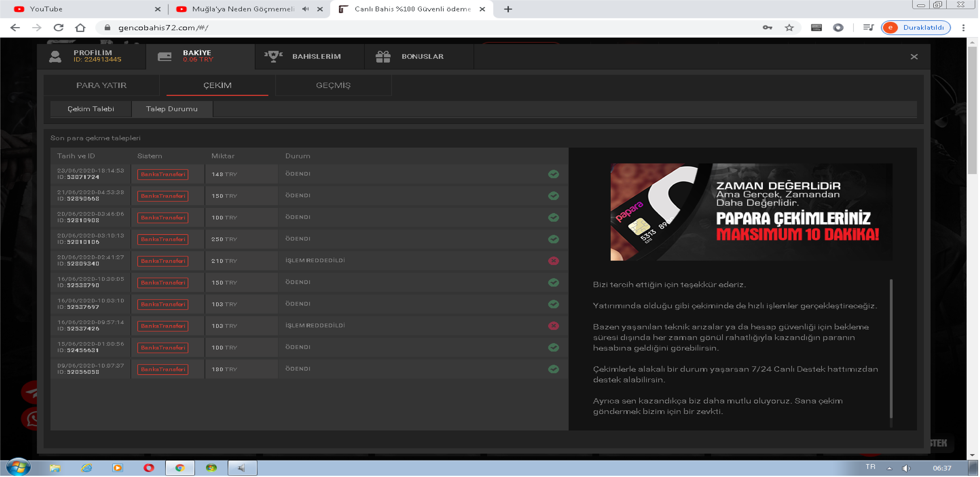The image size is (980, 477).
Task: Switch to the GEÇMİŞ tab
Action: tap(334, 85)
